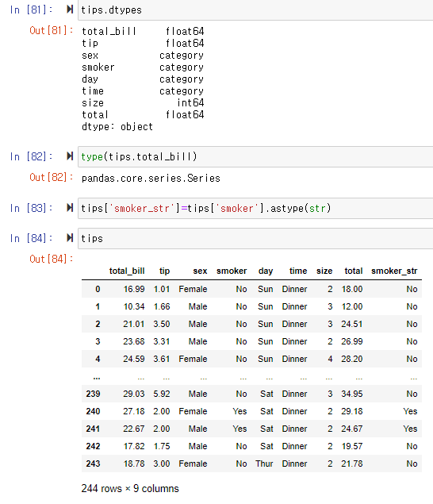The width and height of the screenshot is (433, 504).
Task: Click the tip value 5.92
Action: pos(162,394)
